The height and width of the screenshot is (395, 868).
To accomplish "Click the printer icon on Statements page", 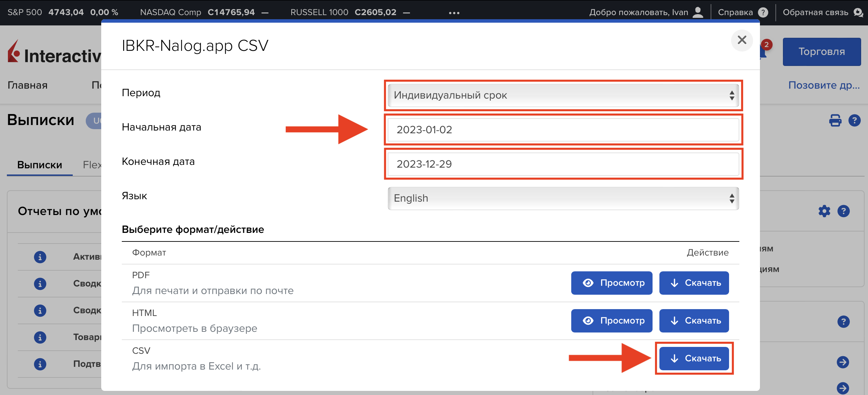I will pyautogui.click(x=835, y=121).
